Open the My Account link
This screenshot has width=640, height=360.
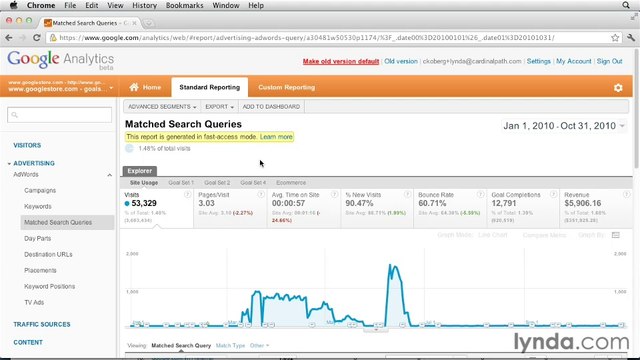pyautogui.click(x=573, y=61)
